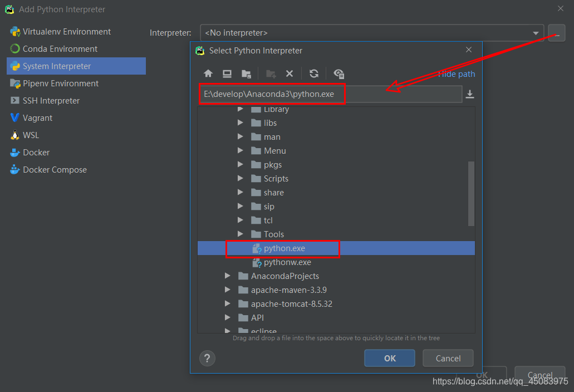Go to project directory icon
This screenshot has height=392, width=574.
pos(247,73)
